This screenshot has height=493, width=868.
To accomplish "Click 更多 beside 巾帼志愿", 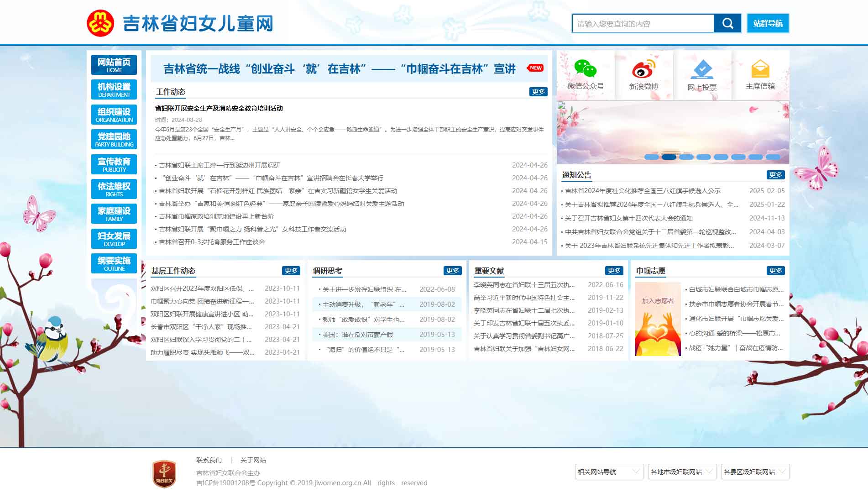I will pyautogui.click(x=775, y=271).
